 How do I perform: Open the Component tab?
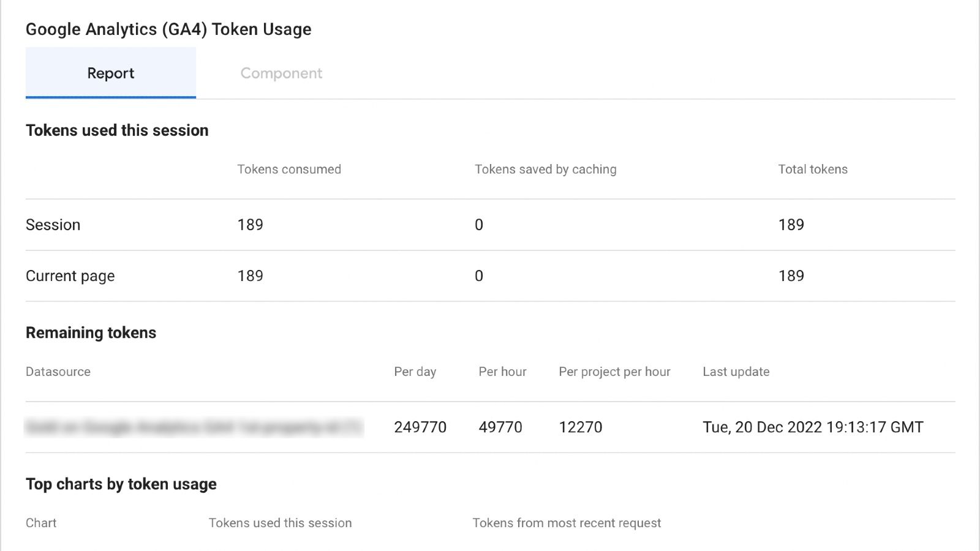281,73
